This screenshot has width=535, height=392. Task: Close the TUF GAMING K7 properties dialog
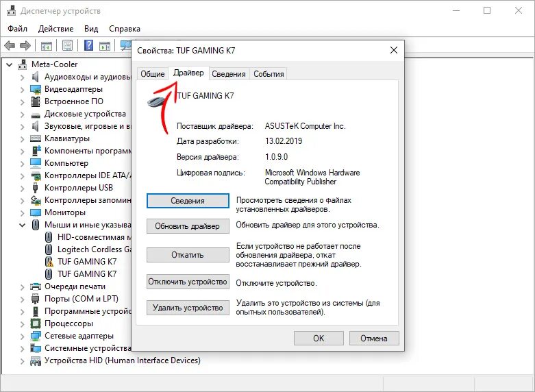[394, 50]
